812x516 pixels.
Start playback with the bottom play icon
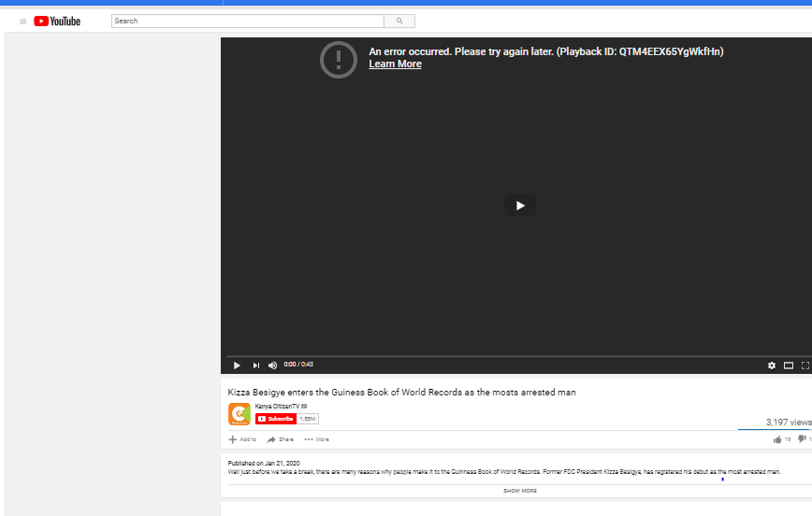[x=237, y=365]
